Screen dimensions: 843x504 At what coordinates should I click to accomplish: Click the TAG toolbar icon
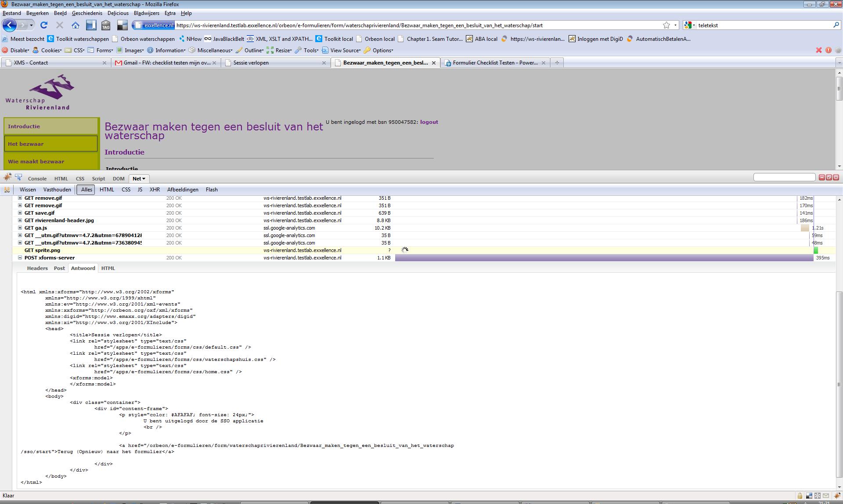click(106, 25)
